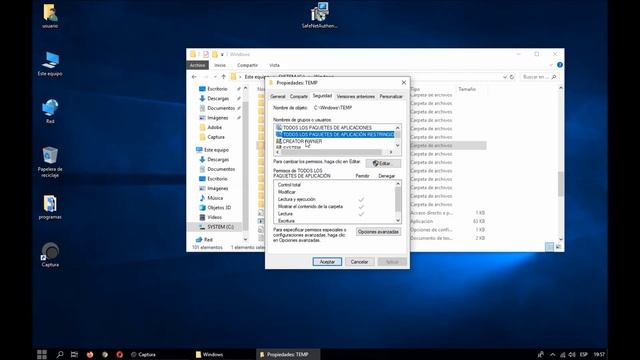Open the Archivo tab in Explorer
This screenshot has width=640, height=360.
[197, 65]
